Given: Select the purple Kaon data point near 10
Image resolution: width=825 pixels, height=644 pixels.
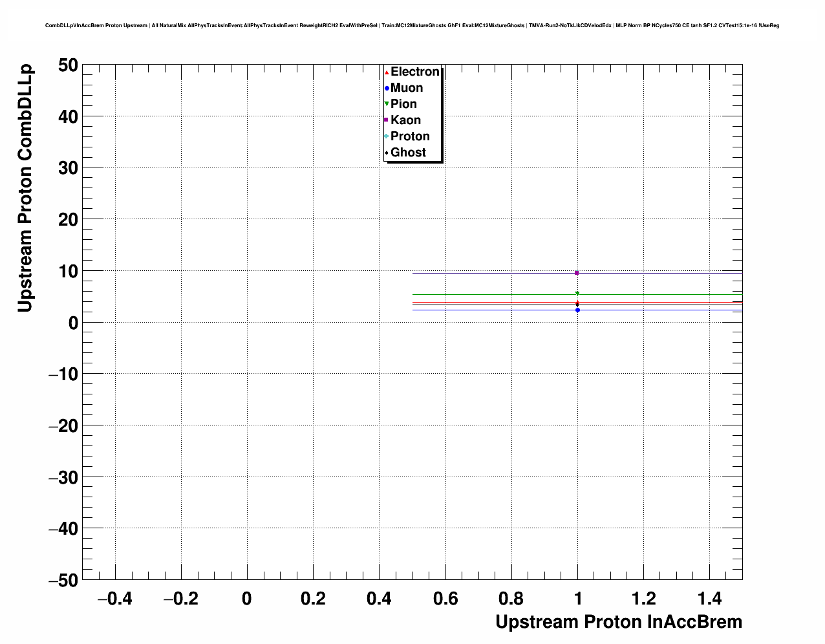Looking at the screenshot, I should pyautogui.click(x=577, y=273).
